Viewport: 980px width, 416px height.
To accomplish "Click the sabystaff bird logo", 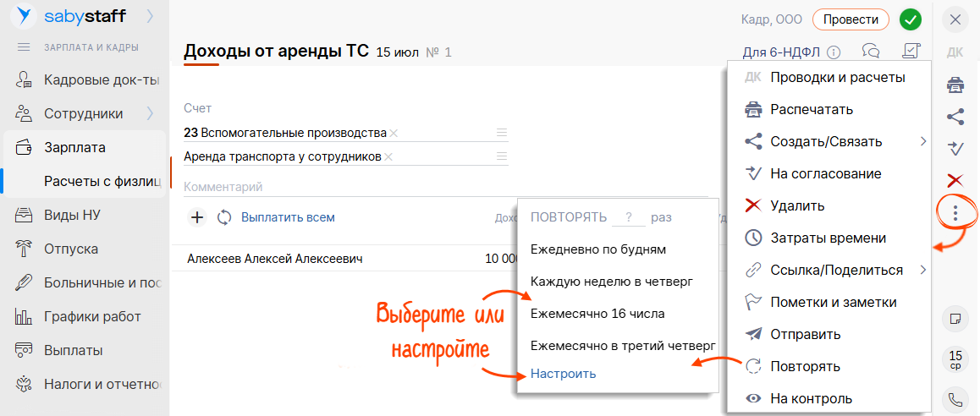I will (25, 17).
